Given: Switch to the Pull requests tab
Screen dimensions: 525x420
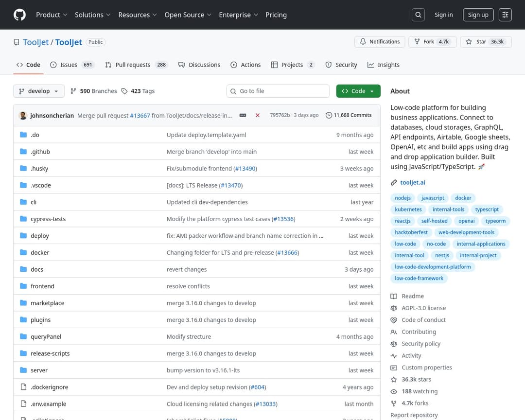Looking at the screenshot, I should pos(132,65).
